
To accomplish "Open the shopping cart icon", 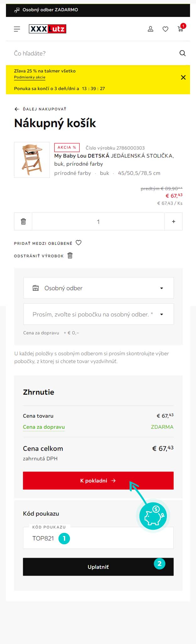I will [x=181, y=29].
